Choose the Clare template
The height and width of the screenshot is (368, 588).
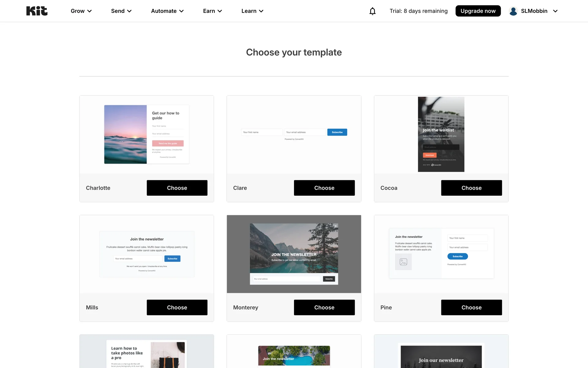coord(324,188)
